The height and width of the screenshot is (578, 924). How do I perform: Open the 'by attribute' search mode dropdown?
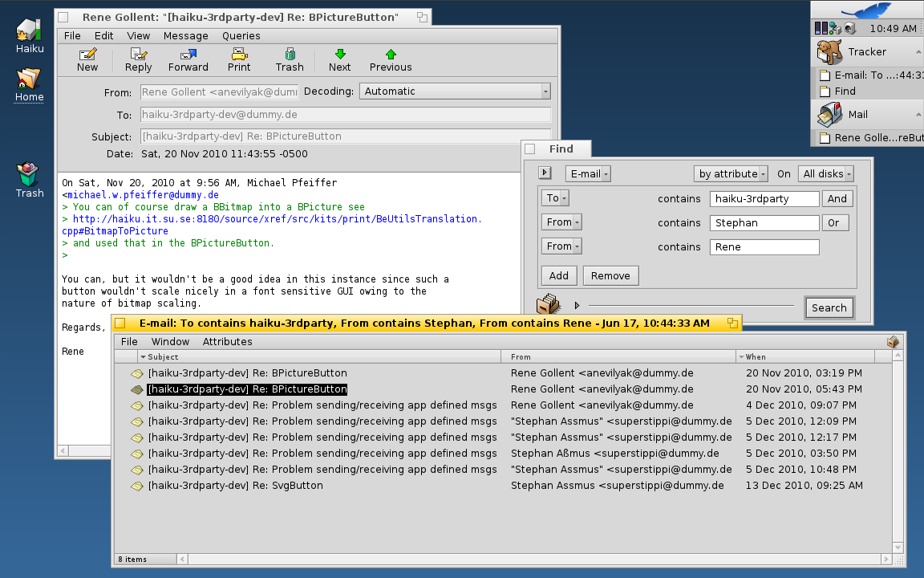tap(731, 173)
